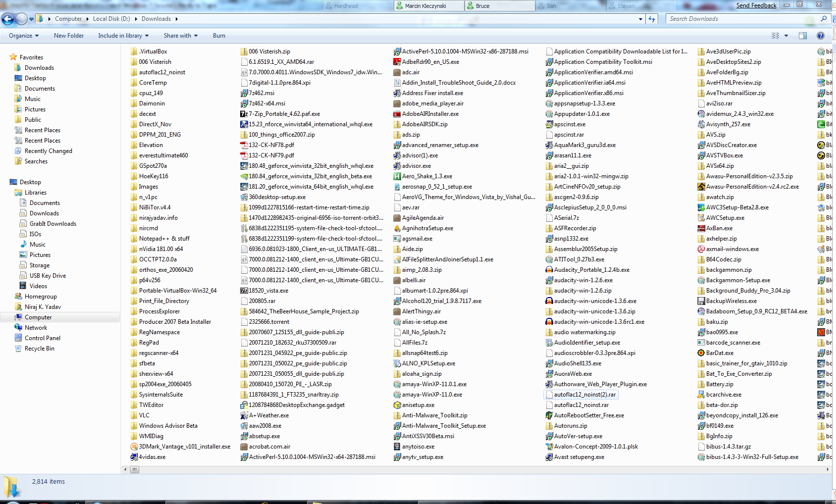
Task: Select ISOs library in sidebar
Action: 35,234
